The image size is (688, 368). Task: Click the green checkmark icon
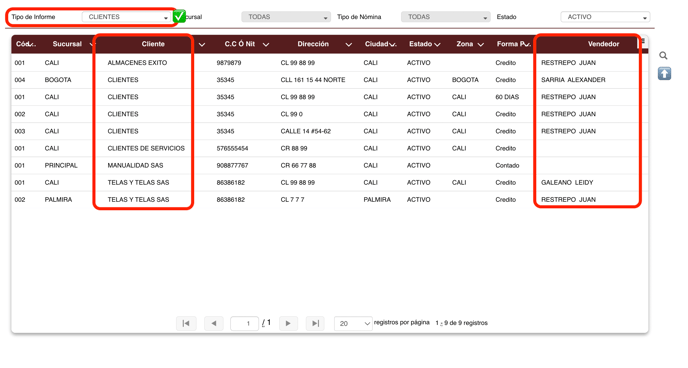tap(179, 17)
